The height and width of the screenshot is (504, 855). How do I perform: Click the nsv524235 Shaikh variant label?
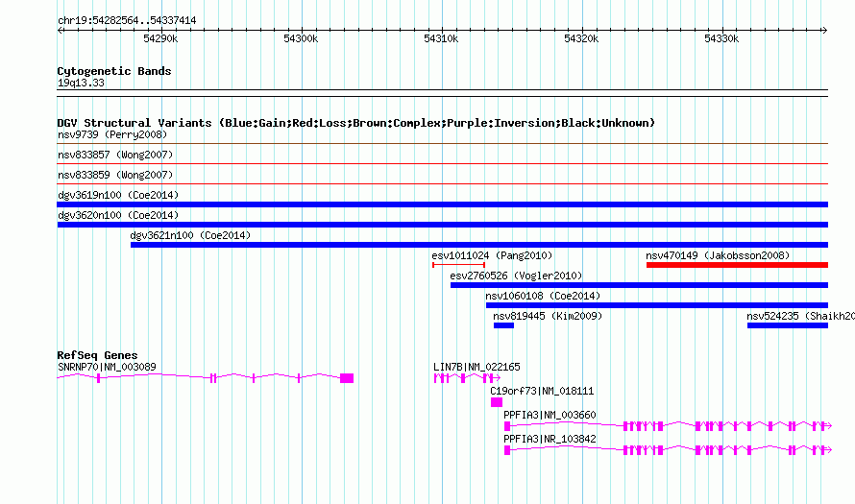point(800,316)
